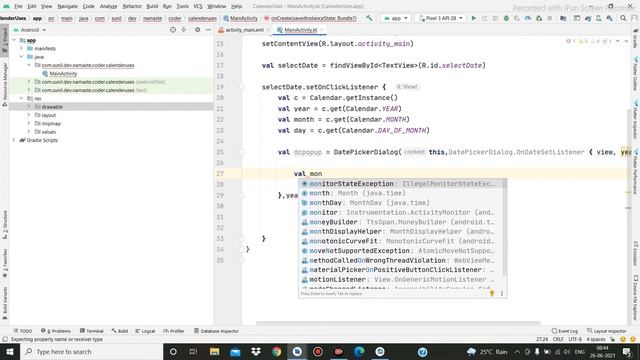The image size is (640, 360).
Task: Click the 4 spaces indent status entry
Action: click(x=596, y=339)
